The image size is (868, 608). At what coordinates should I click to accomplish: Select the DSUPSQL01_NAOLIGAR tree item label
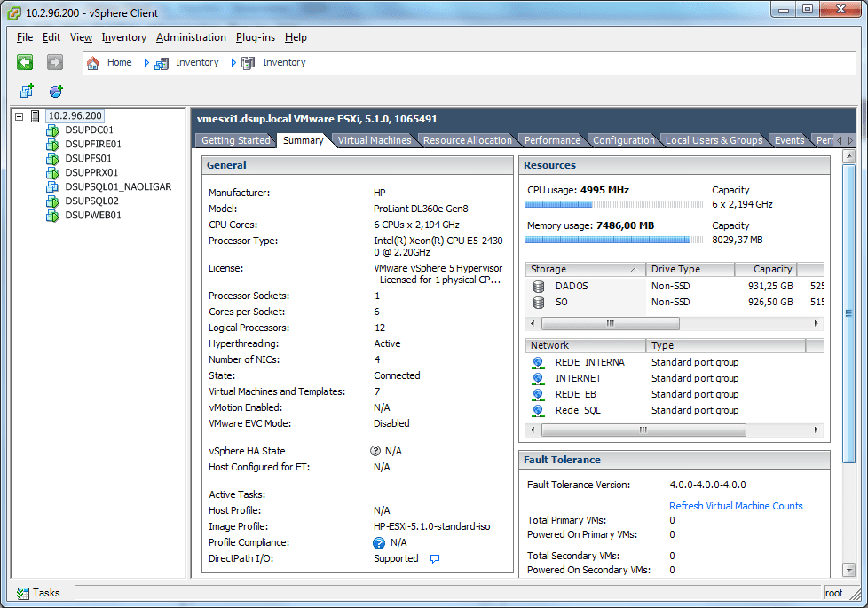pos(118,186)
